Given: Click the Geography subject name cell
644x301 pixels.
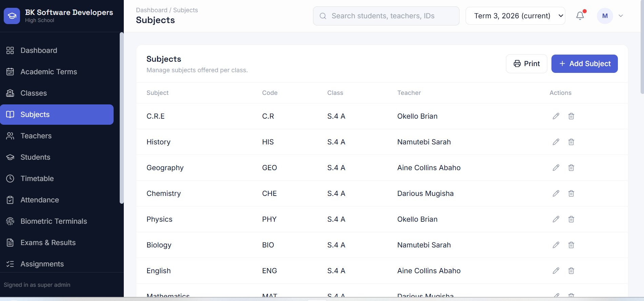Looking at the screenshot, I should point(165,168).
